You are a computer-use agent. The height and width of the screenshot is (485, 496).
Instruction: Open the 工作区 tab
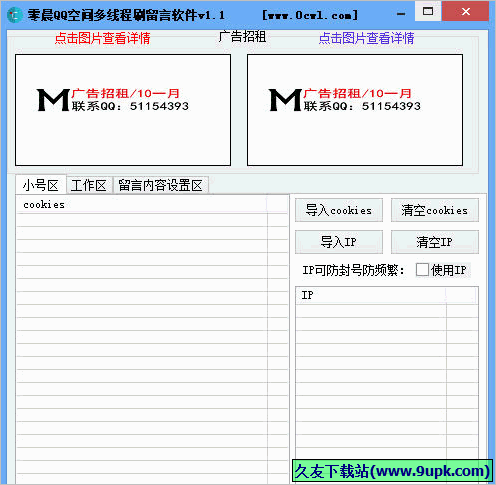coord(89,185)
